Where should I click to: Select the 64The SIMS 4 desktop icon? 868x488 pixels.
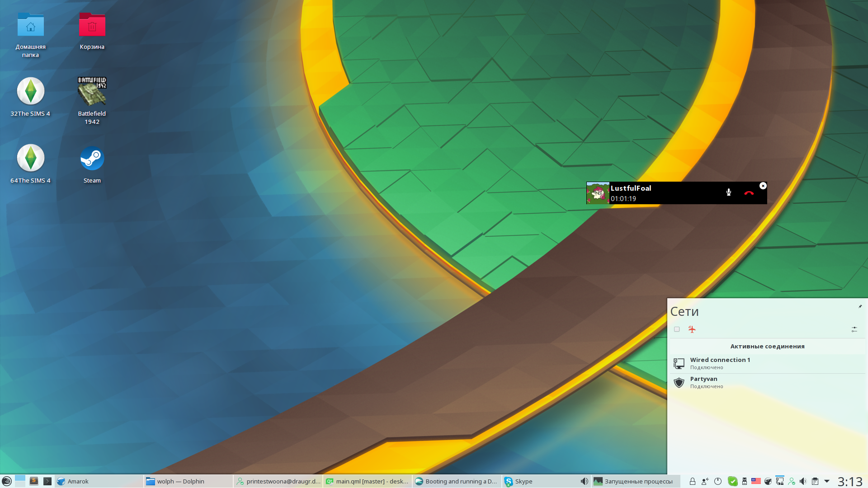point(30,164)
